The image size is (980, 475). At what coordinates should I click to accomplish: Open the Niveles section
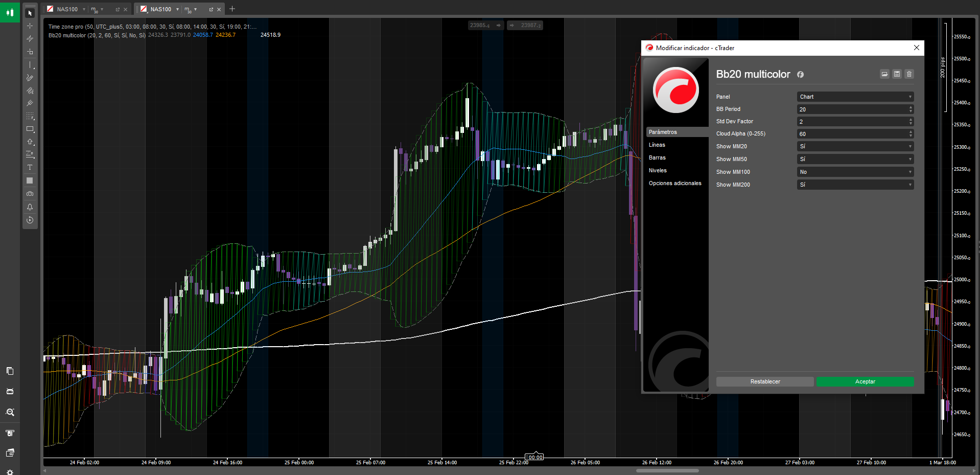(658, 170)
